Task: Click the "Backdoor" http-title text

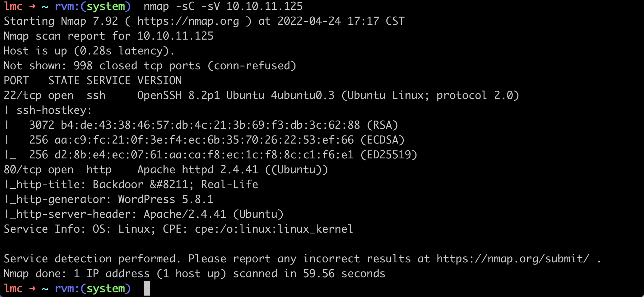Action: click(x=118, y=185)
